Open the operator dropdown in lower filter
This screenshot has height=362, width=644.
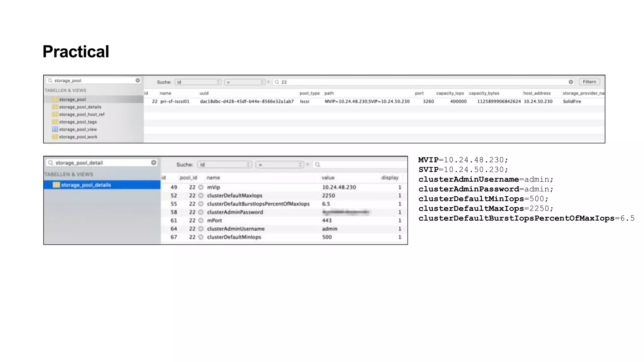(280, 165)
